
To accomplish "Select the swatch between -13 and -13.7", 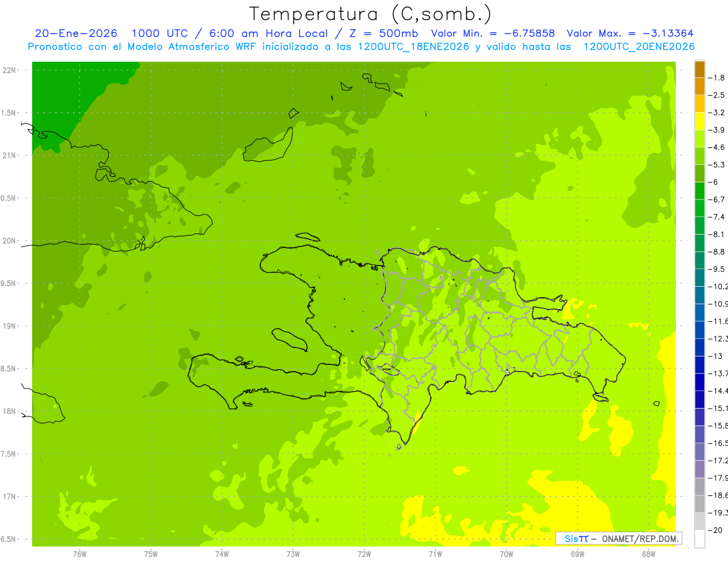I will click(x=699, y=364).
